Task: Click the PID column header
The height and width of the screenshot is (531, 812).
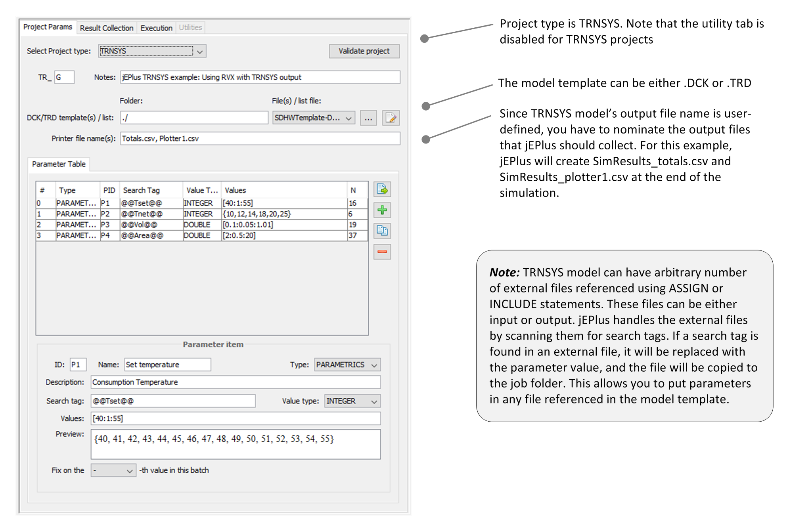Action: pyautogui.click(x=109, y=190)
